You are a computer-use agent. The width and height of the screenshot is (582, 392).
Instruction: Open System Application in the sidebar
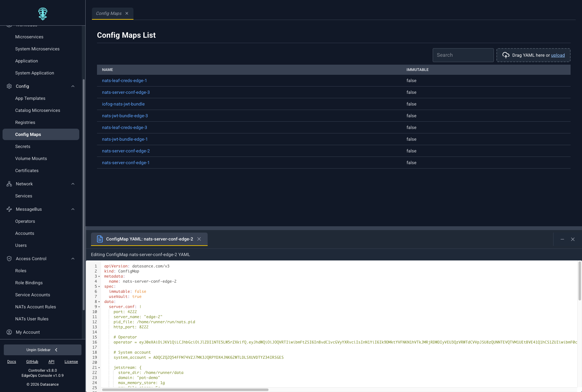coord(35,73)
